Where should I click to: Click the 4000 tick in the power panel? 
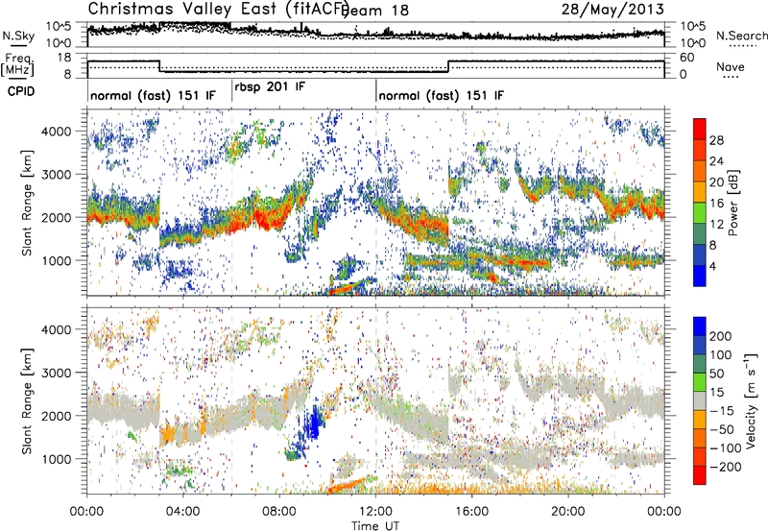56,132
